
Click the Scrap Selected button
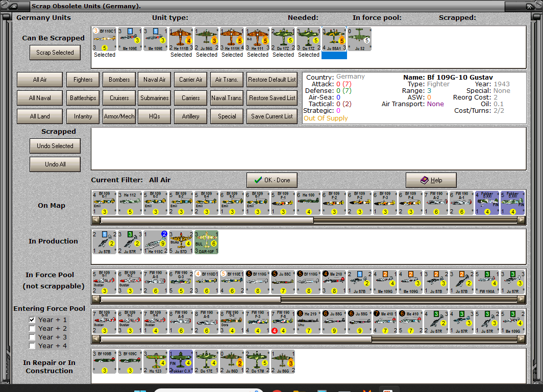(55, 53)
